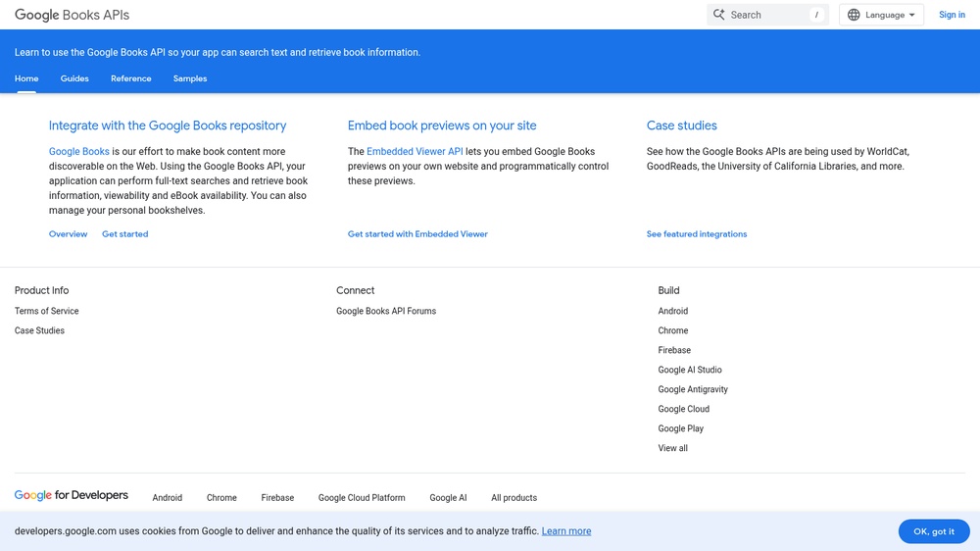Click the Connect heading
Image resolution: width=980 pixels, height=551 pixels.
pos(355,290)
